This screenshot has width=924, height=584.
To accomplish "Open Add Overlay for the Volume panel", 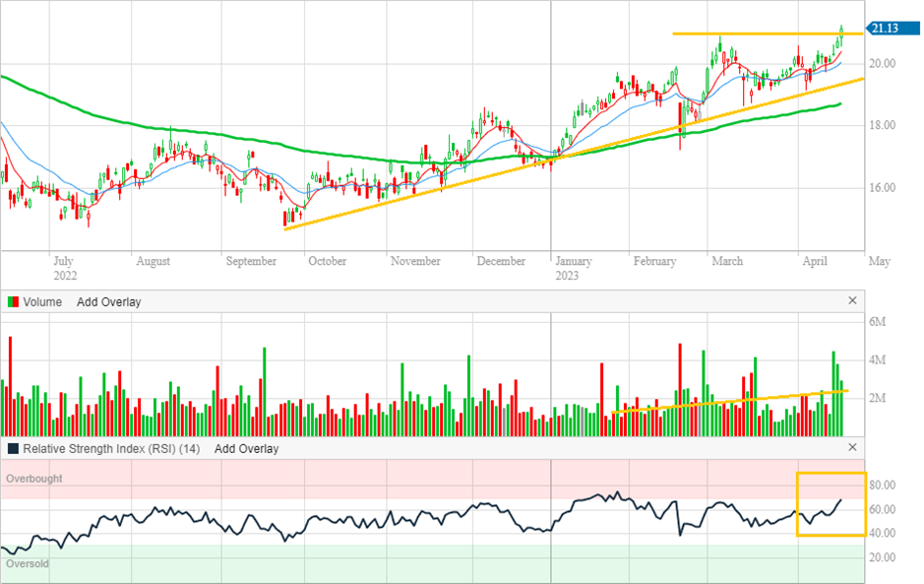I will [108, 302].
